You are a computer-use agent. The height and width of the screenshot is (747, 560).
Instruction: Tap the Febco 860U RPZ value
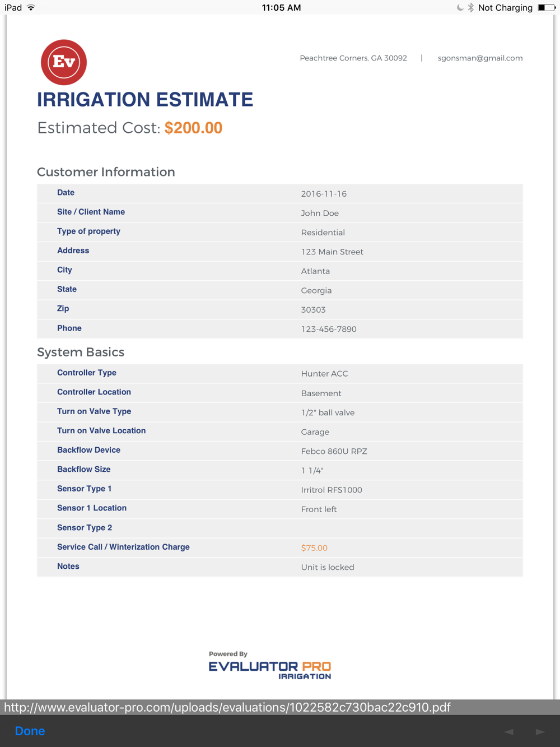(334, 451)
